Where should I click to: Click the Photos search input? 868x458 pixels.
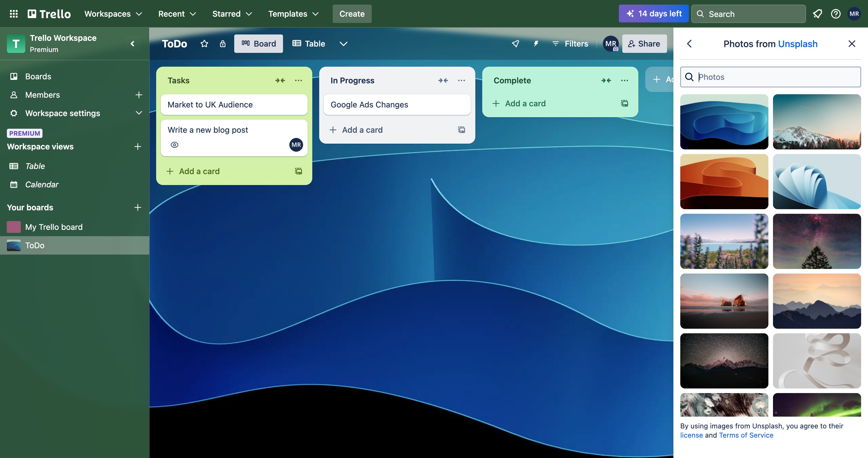[771, 77]
